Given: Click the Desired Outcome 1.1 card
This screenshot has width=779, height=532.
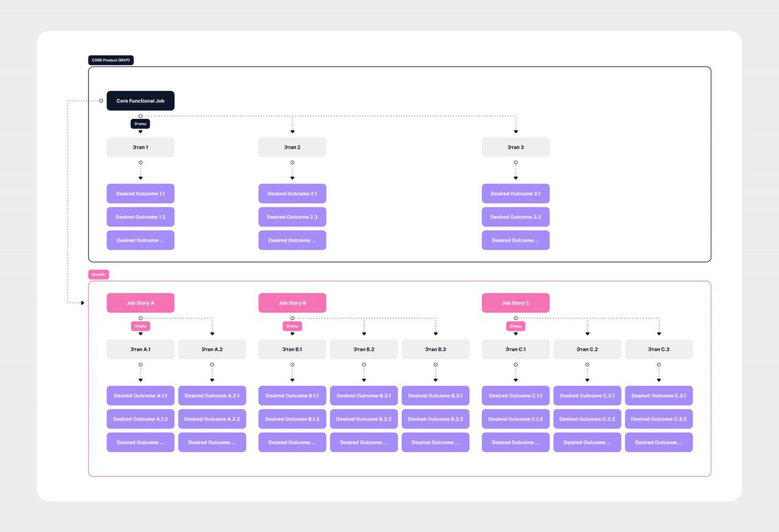Looking at the screenshot, I should pos(140,194).
